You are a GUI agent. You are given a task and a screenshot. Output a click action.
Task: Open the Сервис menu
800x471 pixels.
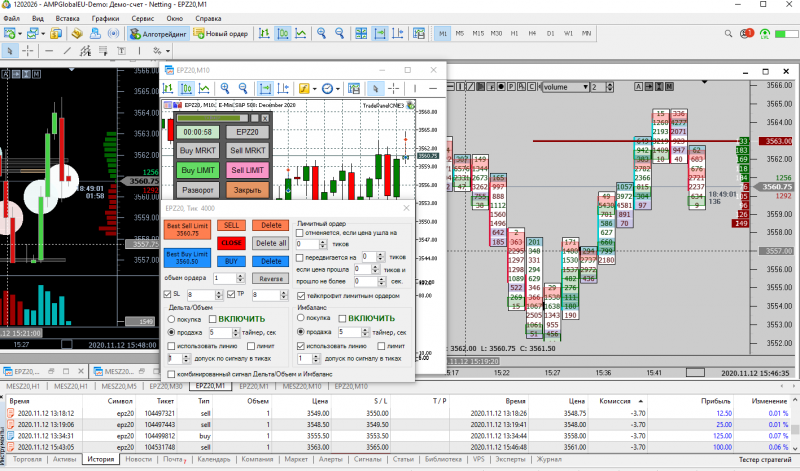coord(143,18)
